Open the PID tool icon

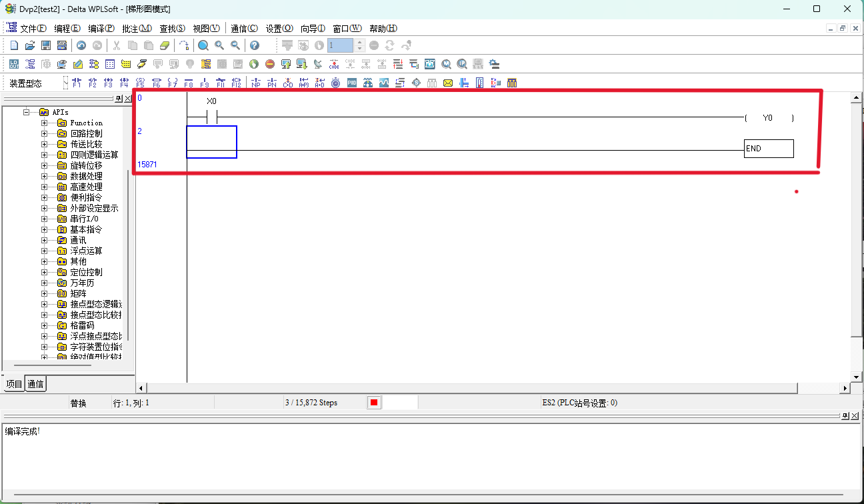pos(352,83)
